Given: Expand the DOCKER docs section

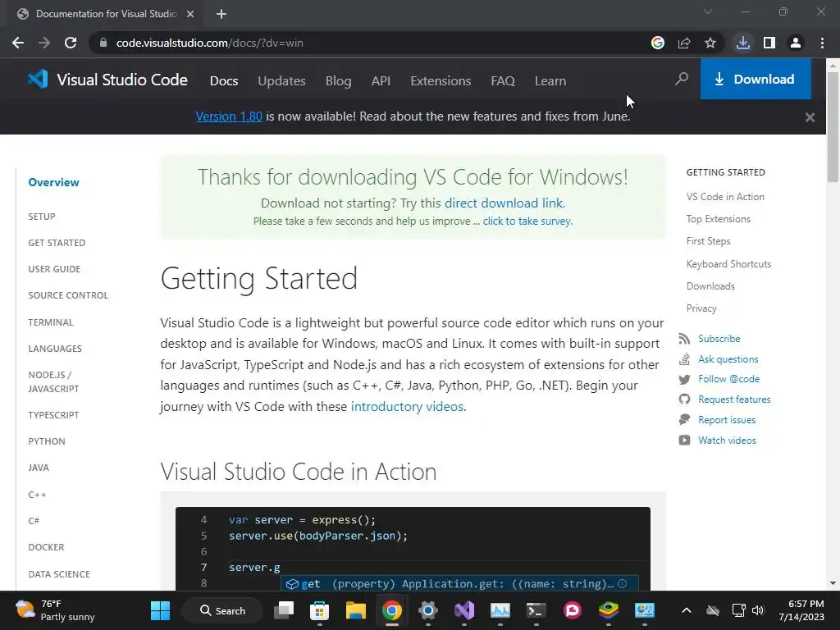Looking at the screenshot, I should point(46,547).
